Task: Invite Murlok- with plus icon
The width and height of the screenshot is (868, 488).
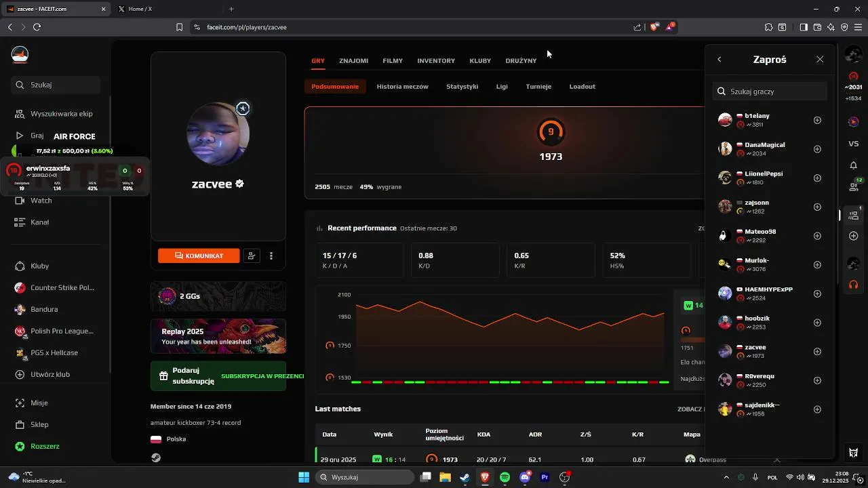Action: 817,265
